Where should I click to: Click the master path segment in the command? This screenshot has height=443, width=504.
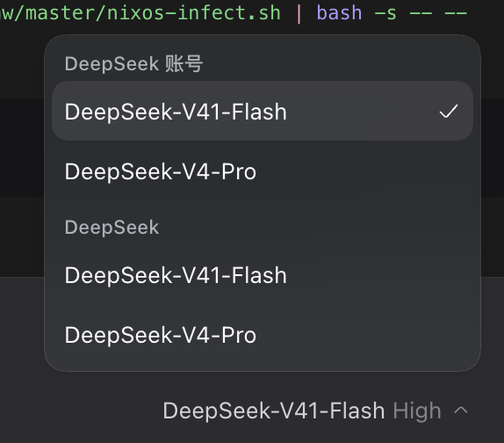point(60,13)
